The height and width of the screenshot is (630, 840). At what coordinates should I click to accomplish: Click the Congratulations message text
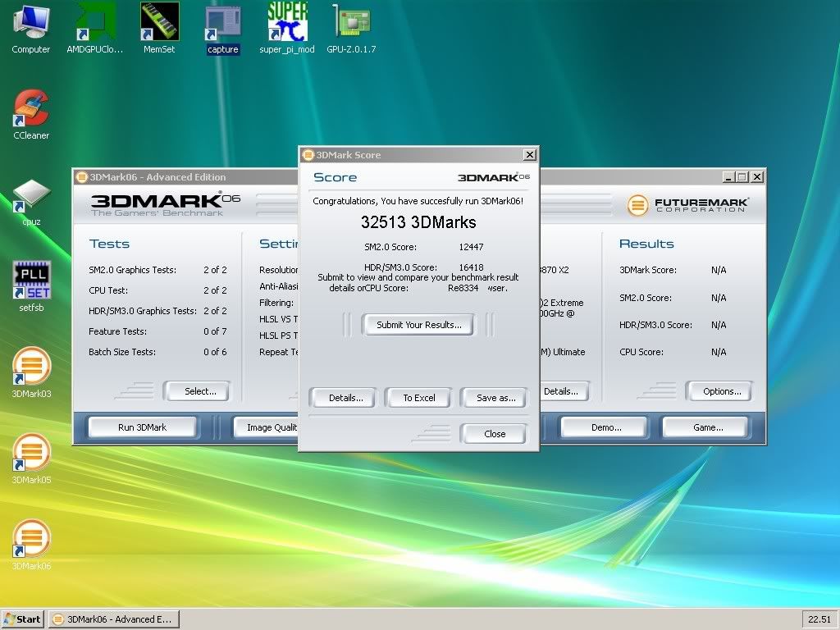(418, 201)
